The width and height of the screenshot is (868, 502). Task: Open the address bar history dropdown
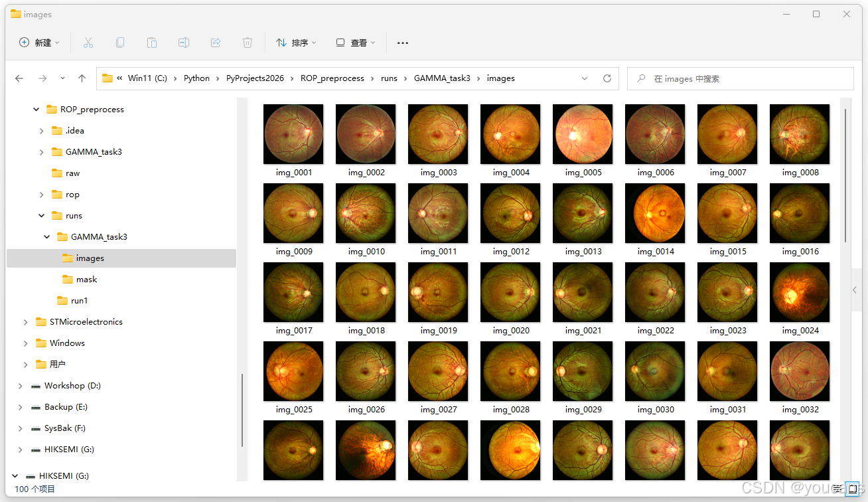point(585,78)
